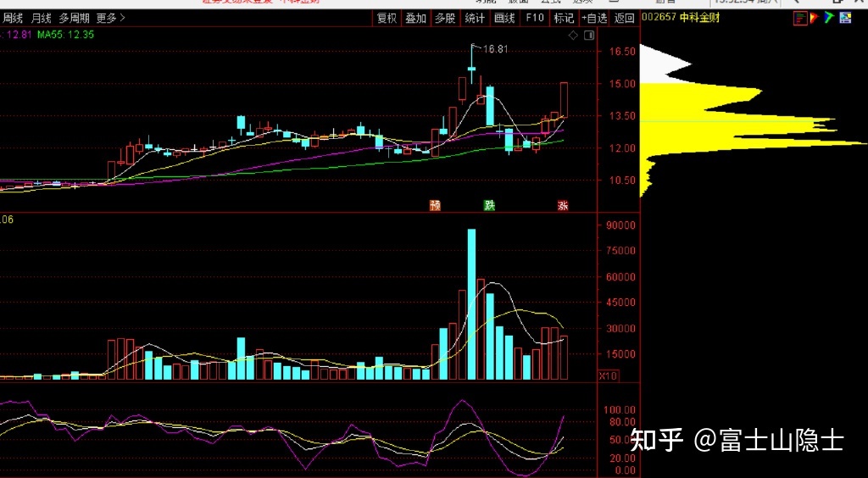
Task: Click 12.00 on the price axis
Action: (622, 147)
